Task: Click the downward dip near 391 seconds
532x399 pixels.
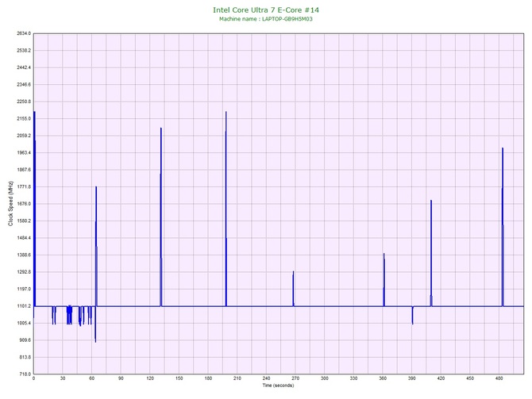Action: pyautogui.click(x=413, y=323)
